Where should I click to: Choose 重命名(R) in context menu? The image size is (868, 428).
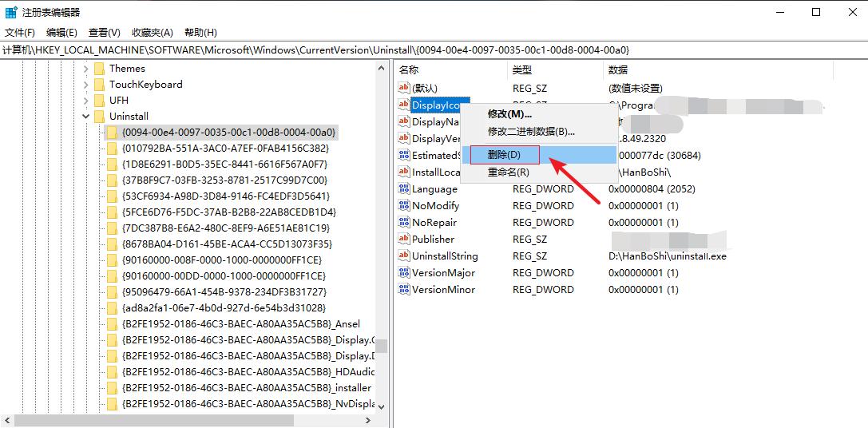pos(508,172)
